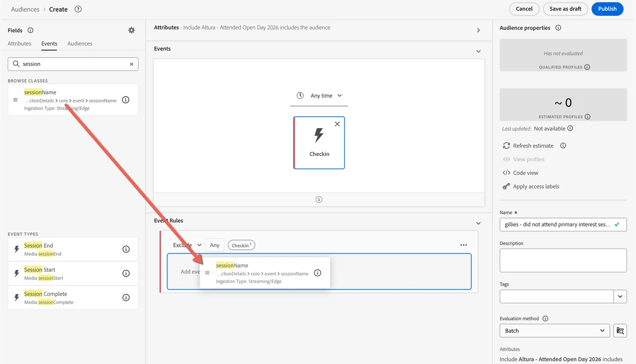The width and height of the screenshot is (636, 364).
Task: Switch to the Attributes fields tab
Action: (20, 43)
